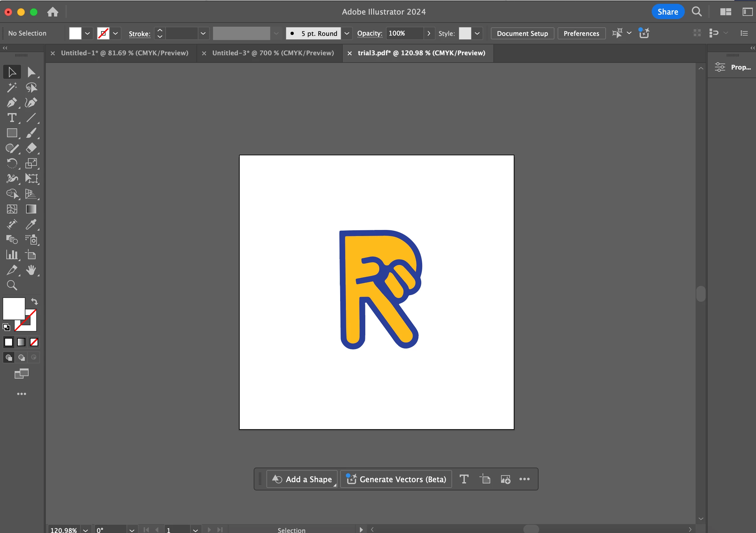Screen dimensions: 756x533
Task: Switch to the Untitled-3 document tab
Action: point(273,53)
